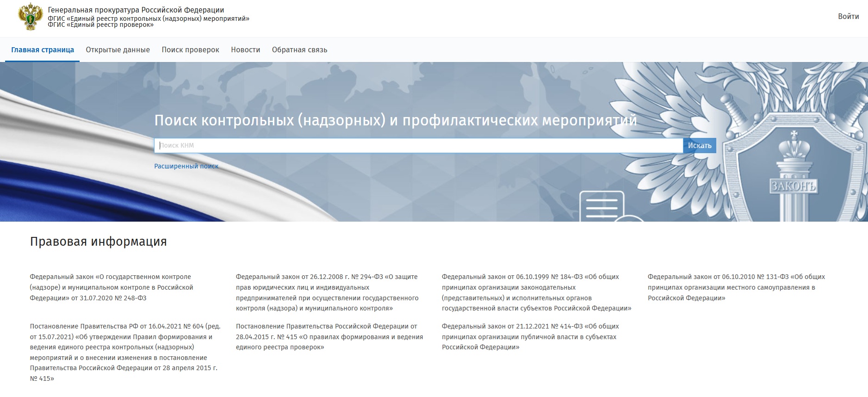
Task: Click the Генеральная прокуратура Российской Федерации title
Action: 136,10
